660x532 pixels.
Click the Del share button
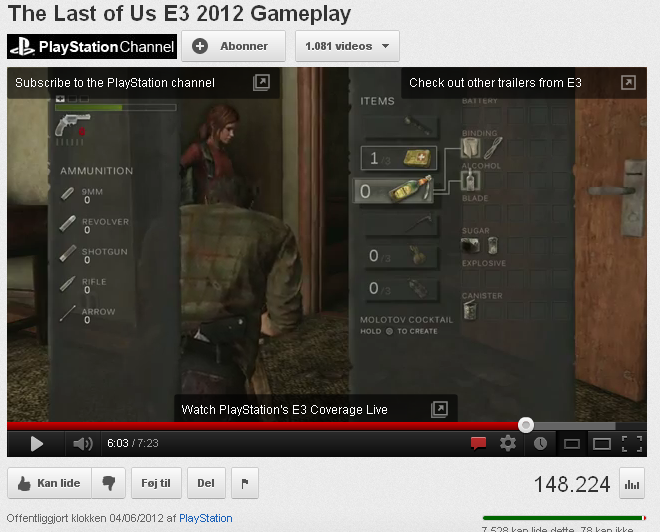pos(206,483)
